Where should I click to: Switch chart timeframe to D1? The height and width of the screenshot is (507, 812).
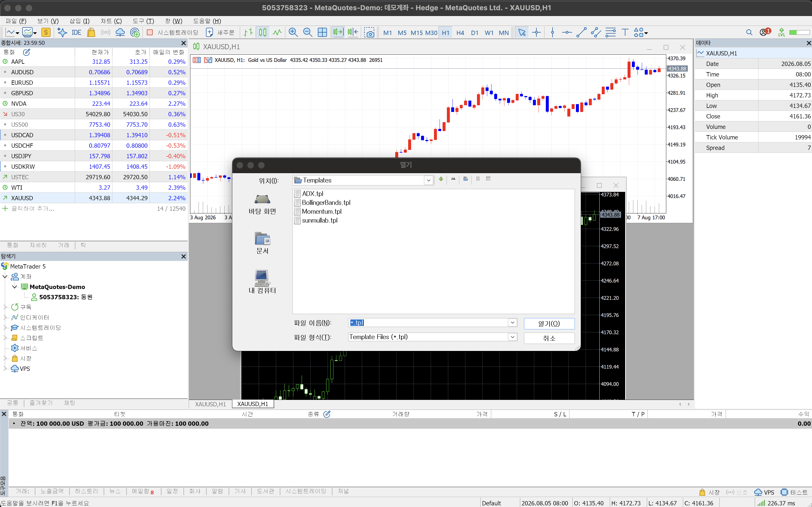[x=474, y=33]
